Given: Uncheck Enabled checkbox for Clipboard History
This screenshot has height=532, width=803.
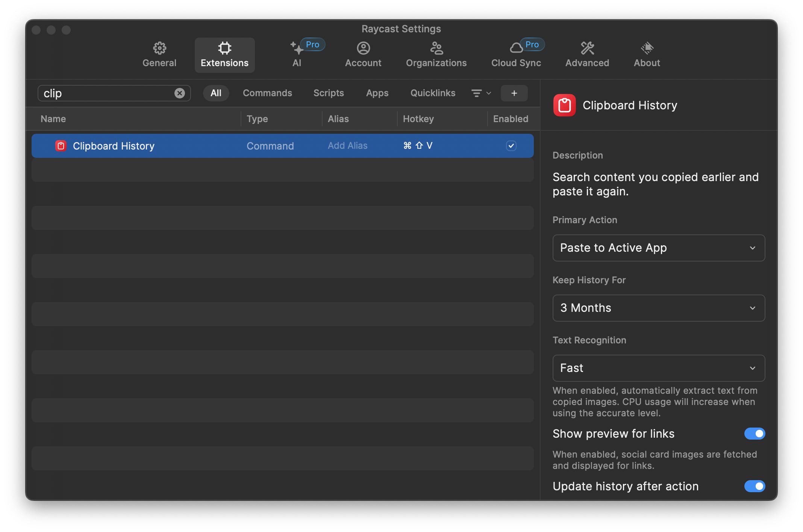Looking at the screenshot, I should point(511,146).
